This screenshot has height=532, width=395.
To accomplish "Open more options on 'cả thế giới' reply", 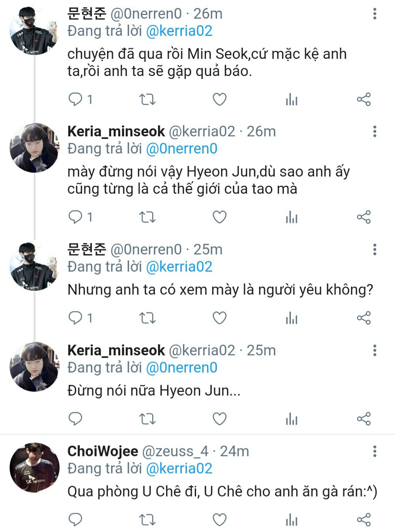I will pyautogui.click(x=375, y=132).
